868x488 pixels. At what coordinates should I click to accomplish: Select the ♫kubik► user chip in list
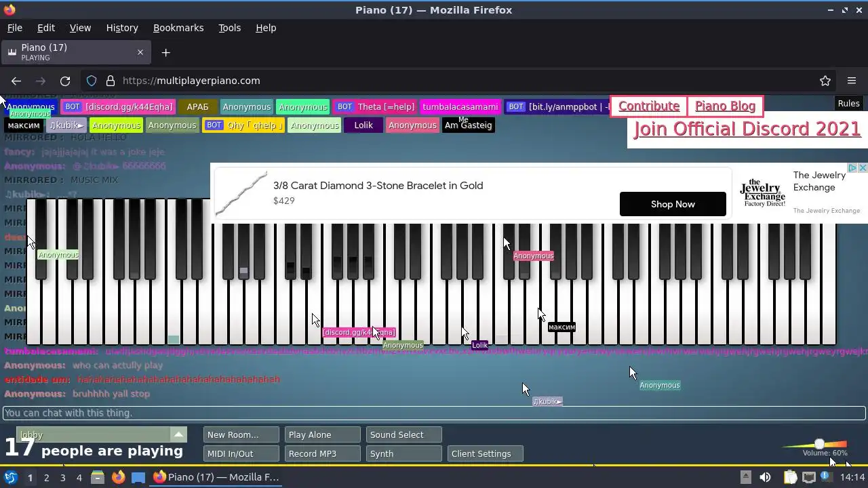click(x=66, y=125)
